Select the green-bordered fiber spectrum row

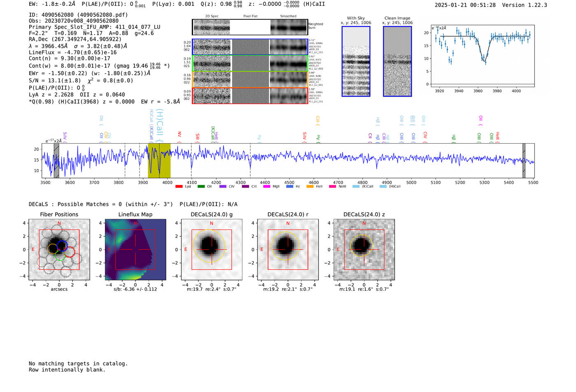pyautogui.click(x=250, y=63)
